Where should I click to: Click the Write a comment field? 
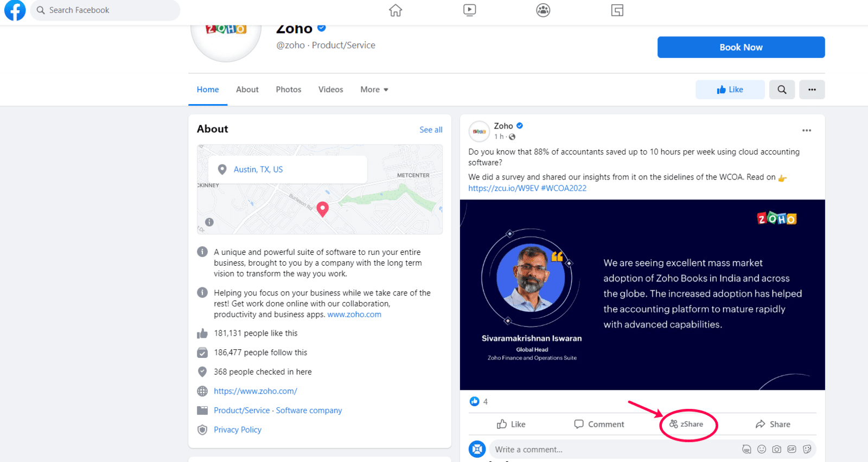[653, 450]
